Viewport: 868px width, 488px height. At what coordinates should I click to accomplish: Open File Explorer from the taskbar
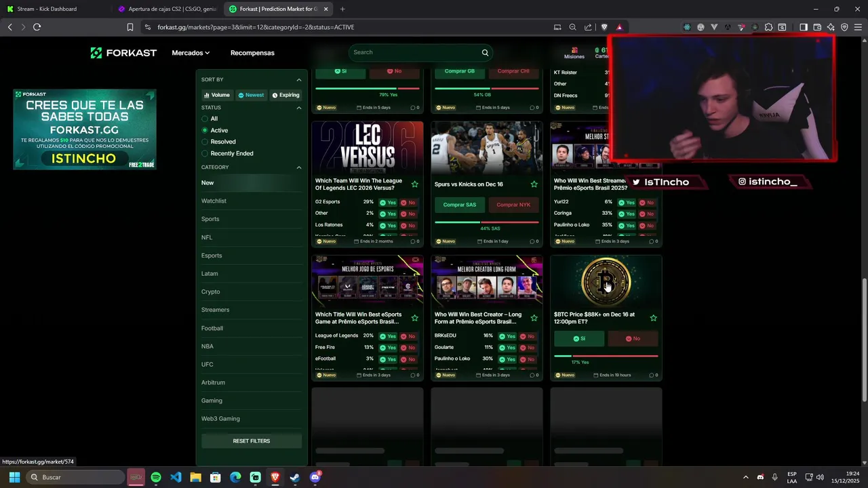[x=195, y=477]
